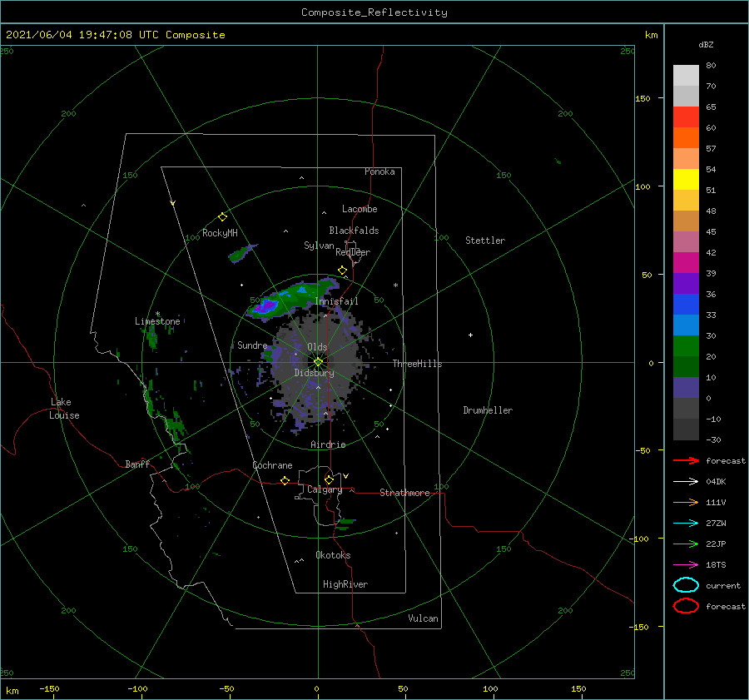Select the magenta 39-42 dBZ swatch
749x700 pixels.
coord(686,263)
